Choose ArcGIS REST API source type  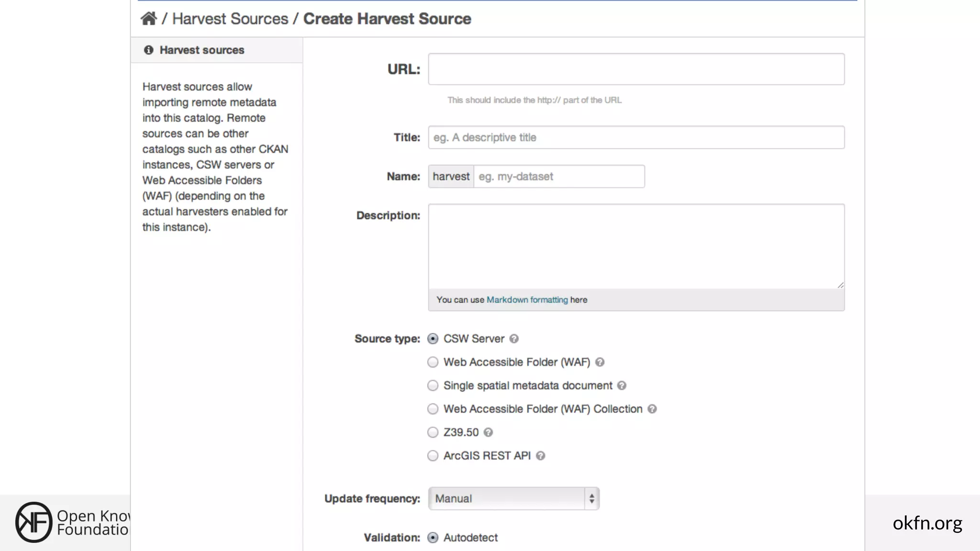tap(433, 456)
